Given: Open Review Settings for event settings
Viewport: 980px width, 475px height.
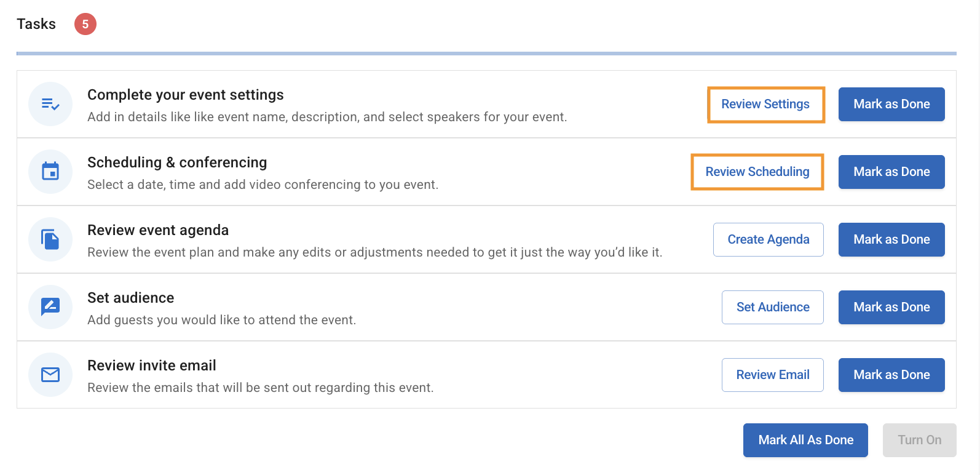Looking at the screenshot, I should pos(765,105).
